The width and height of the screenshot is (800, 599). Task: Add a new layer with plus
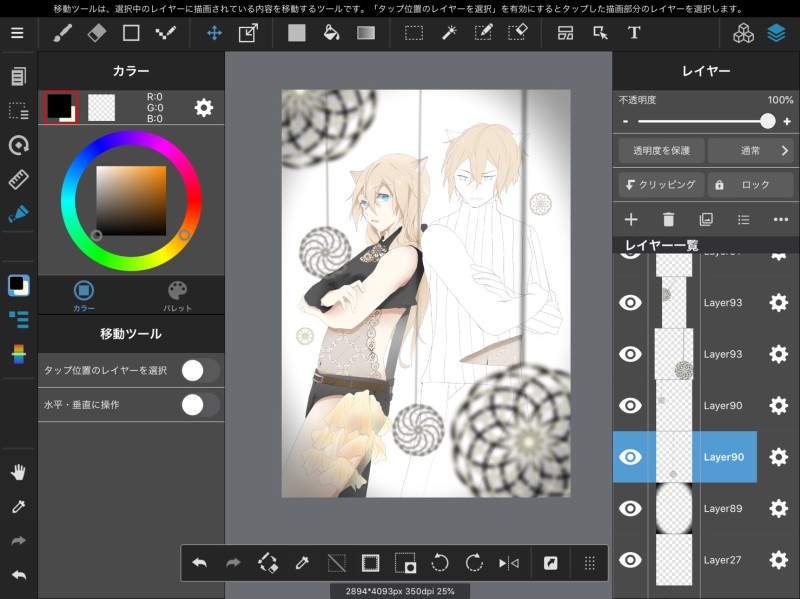631,219
